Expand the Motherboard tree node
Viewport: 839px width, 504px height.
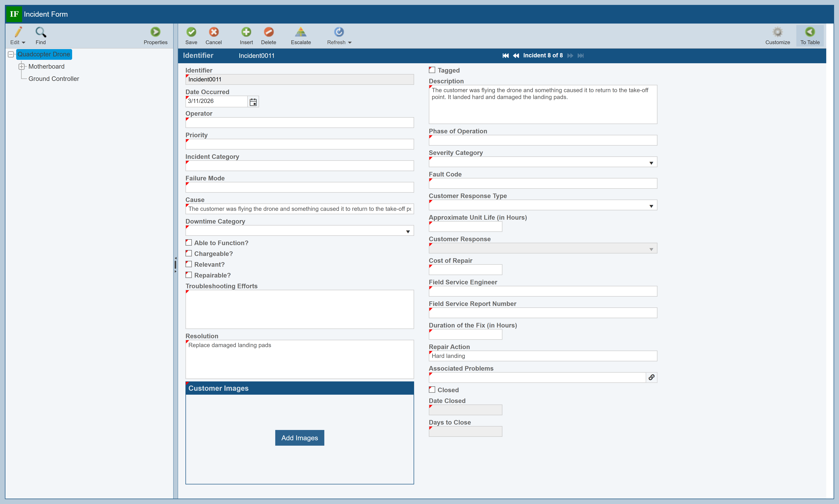pyautogui.click(x=21, y=67)
